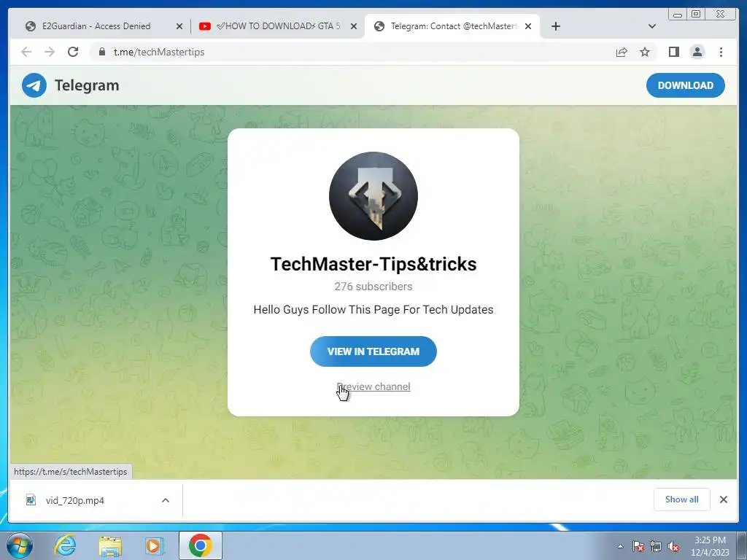The width and height of the screenshot is (747, 560).
Task: Click the t.me/techMastertips address bar
Action: click(x=352, y=52)
